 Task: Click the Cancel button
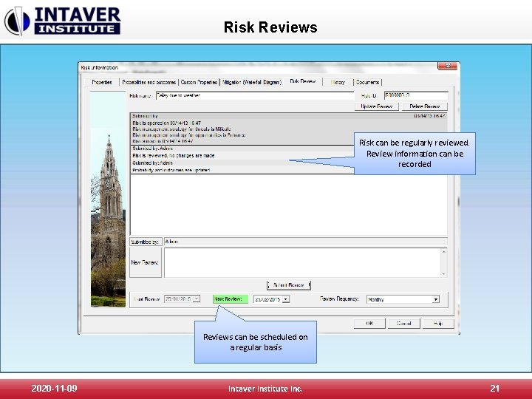coord(404,324)
